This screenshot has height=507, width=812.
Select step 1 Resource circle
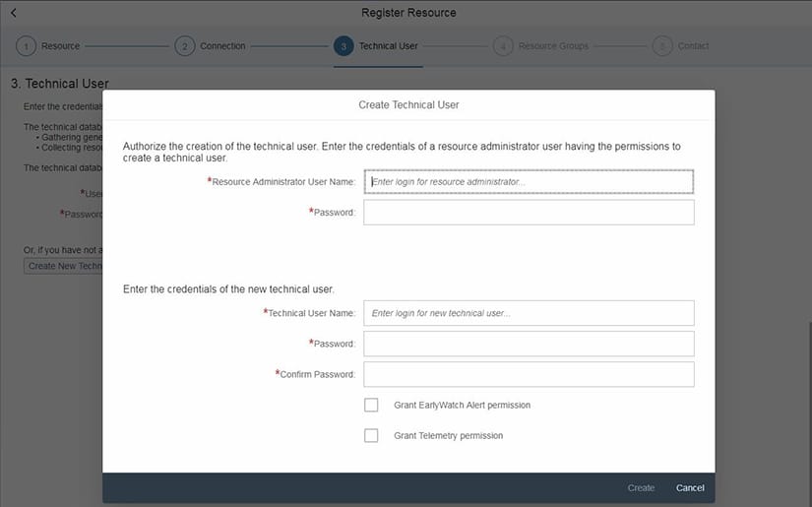click(x=26, y=46)
